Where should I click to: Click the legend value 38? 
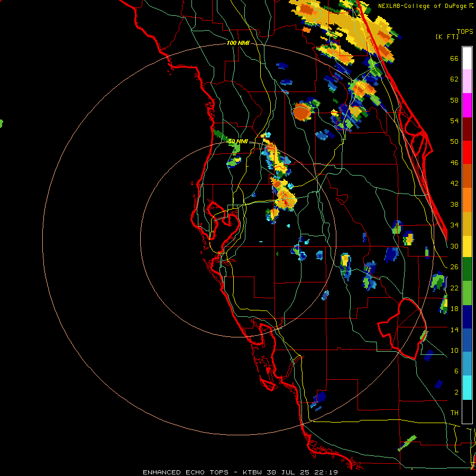click(454, 204)
